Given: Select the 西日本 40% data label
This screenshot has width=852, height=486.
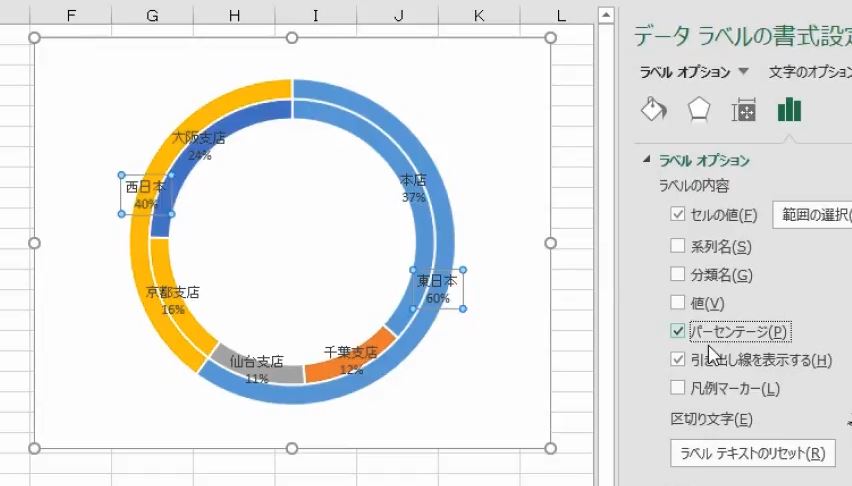Looking at the screenshot, I should pyautogui.click(x=146, y=195).
